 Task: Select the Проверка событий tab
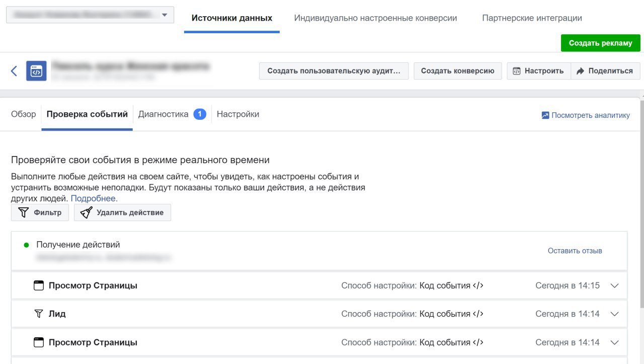[87, 114]
